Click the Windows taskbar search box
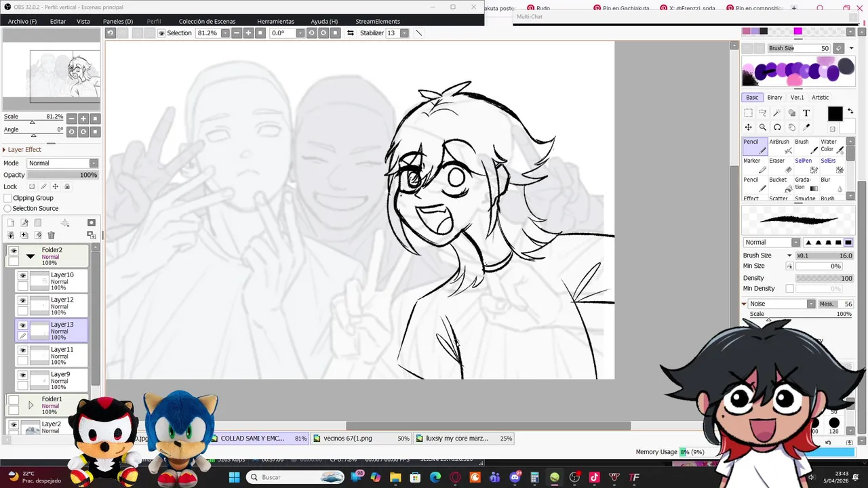The image size is (868, 488). 296,477
